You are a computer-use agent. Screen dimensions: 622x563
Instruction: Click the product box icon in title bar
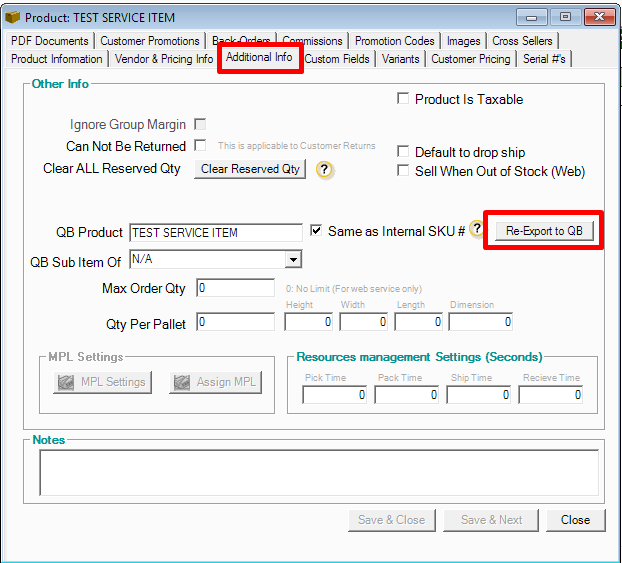[13, 17]
